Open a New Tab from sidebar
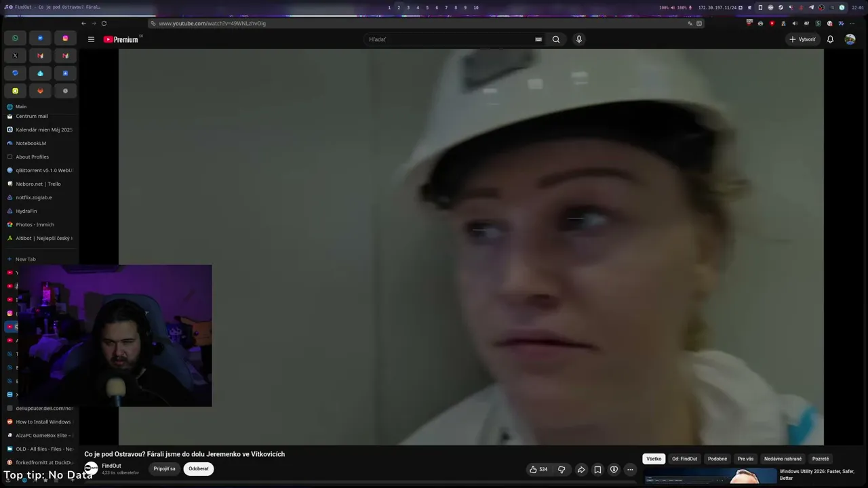Viewport: 868px width, 488px height. point(39,259)
